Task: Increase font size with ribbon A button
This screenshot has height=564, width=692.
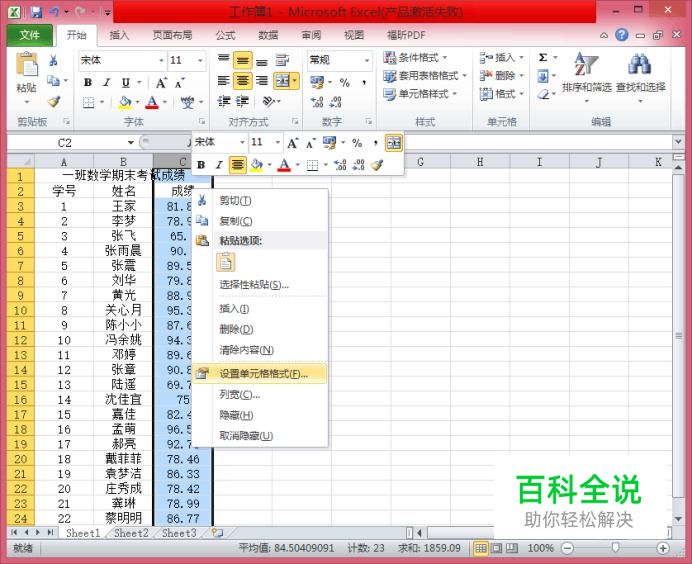Action: point(162,82)
